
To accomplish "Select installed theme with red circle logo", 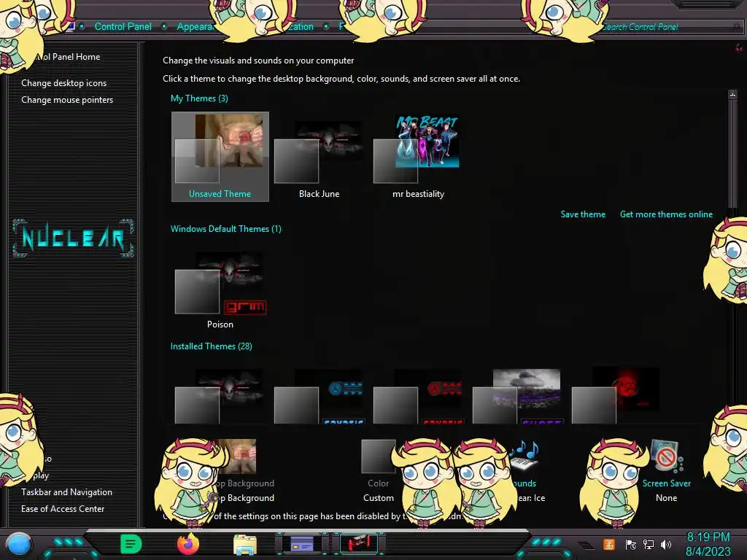I will pos(418,395).
